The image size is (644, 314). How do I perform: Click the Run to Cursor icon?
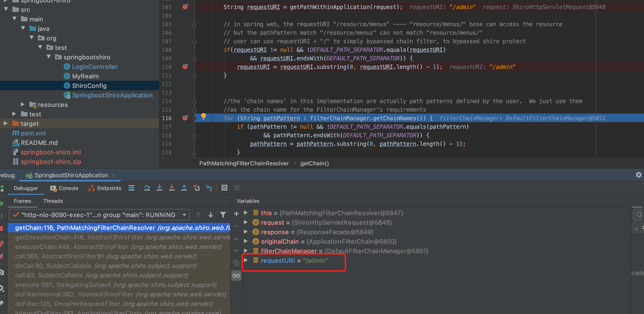click(x=209, y=188)
